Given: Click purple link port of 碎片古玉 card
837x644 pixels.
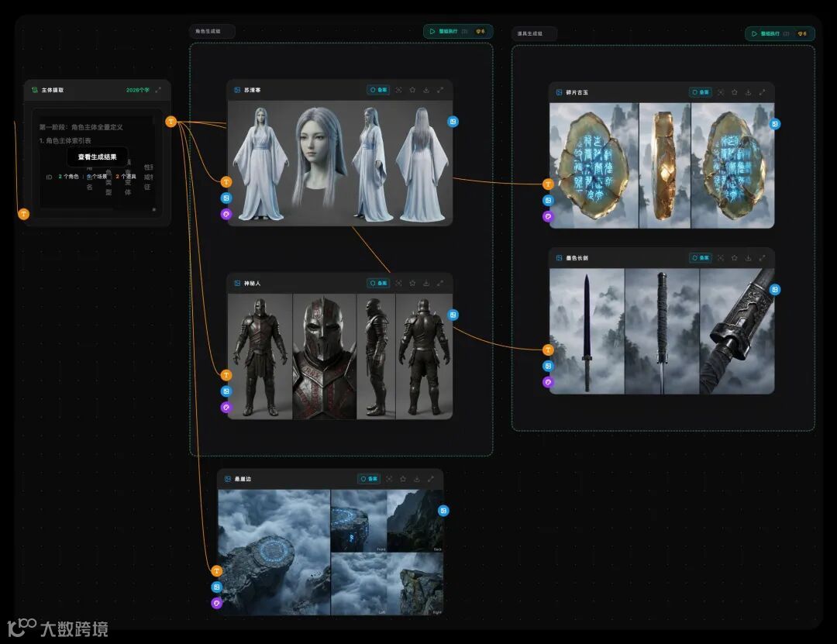Looking at the screenshot, I should coord(548,216).
